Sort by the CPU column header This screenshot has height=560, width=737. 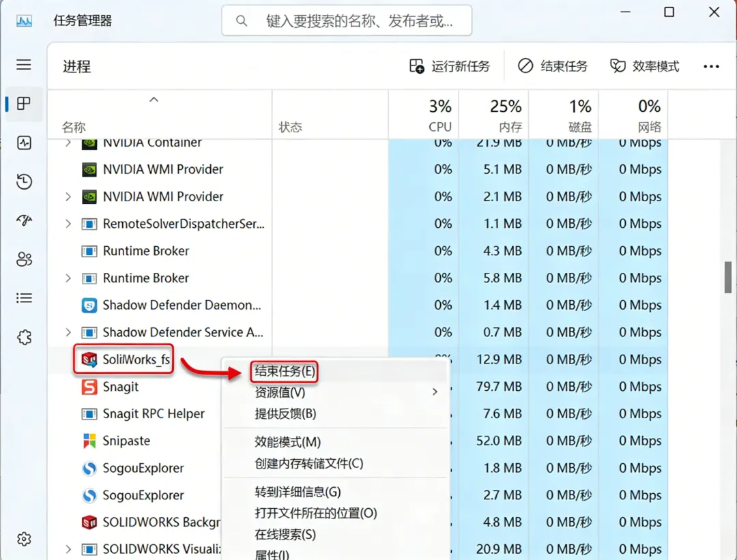tap(424, 115)
